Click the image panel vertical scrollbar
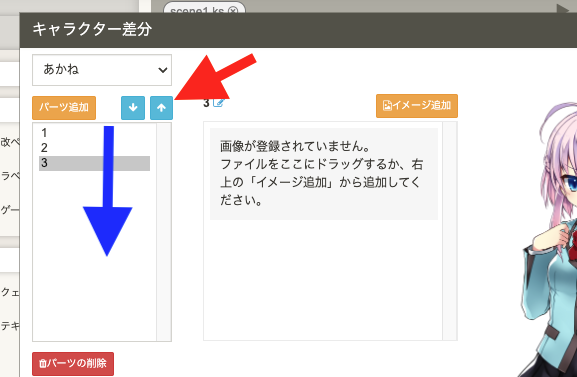Screen dimensions: 577x377 pos(449,231)
